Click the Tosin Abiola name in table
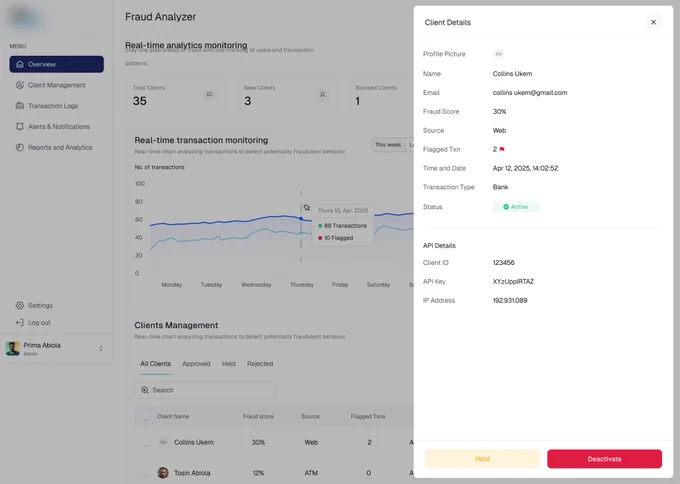 point(192,473)
